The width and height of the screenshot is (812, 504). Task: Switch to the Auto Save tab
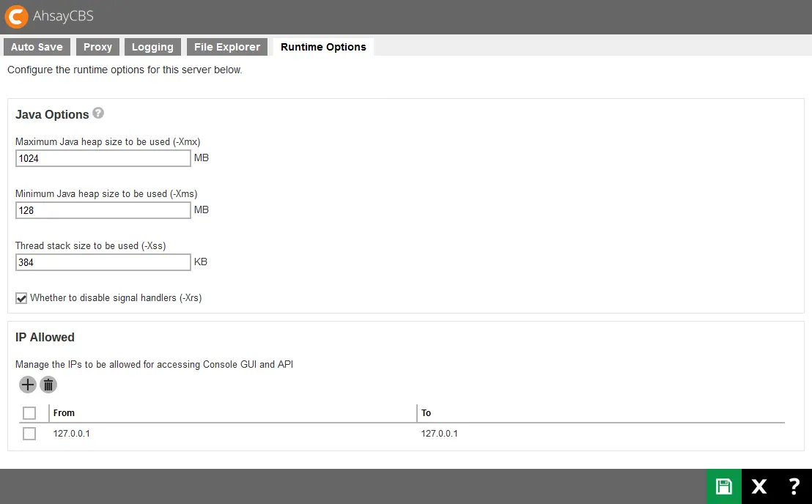(x=37, y=46)
